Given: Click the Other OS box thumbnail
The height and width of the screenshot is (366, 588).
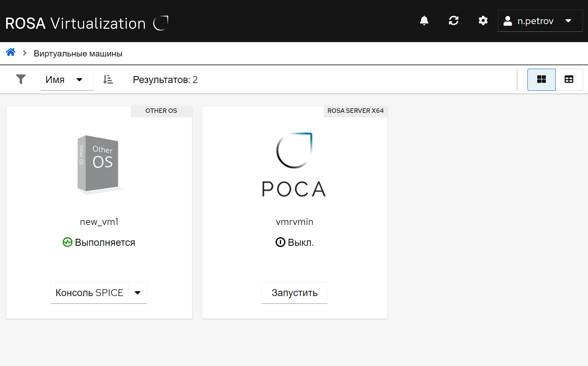Looking at the screenshot, I should 99,164.
